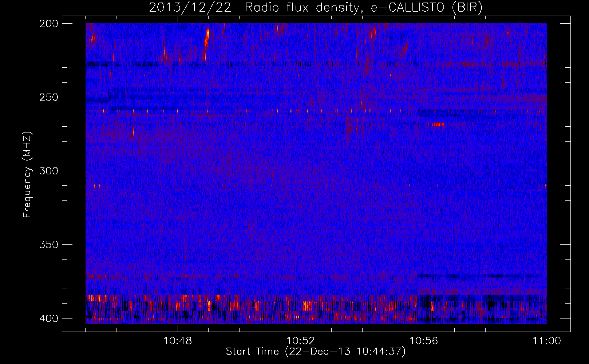This screenshot has width=589, height=364.
Task: Click the 10:52 time tick label
Action: tap(301, 341)
